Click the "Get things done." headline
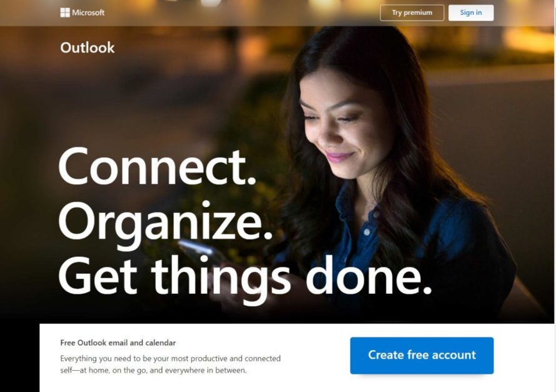 245,276
